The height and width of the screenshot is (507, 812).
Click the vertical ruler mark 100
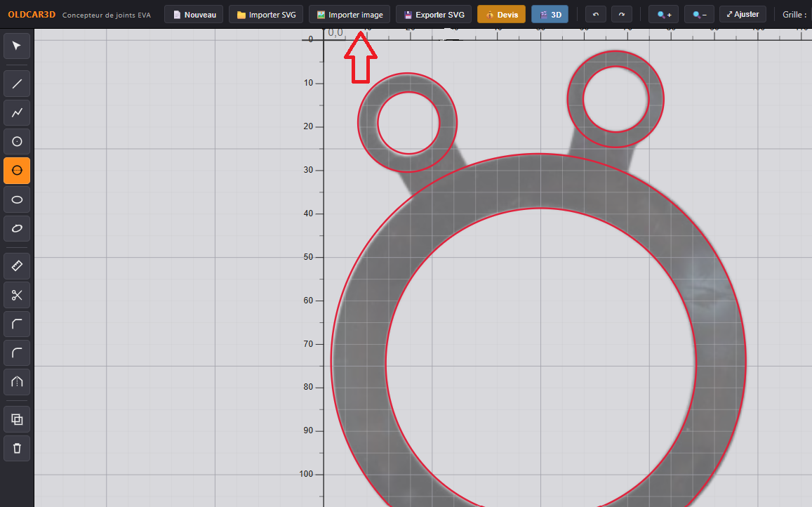306,474
